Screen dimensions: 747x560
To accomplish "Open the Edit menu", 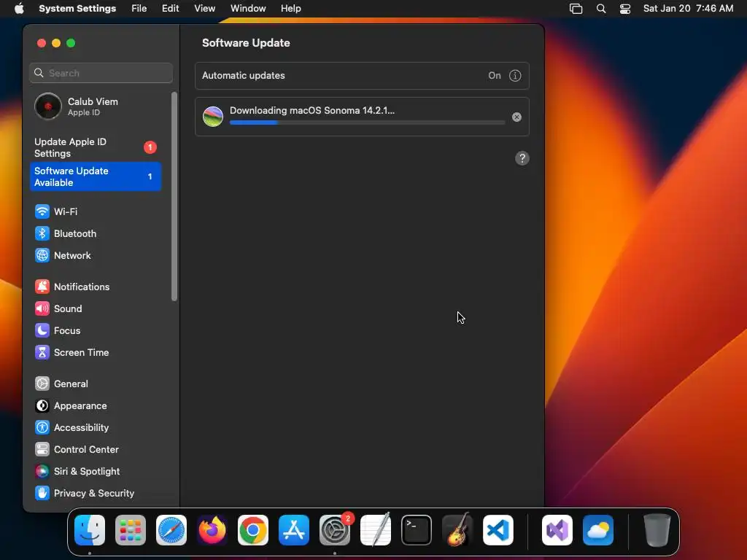I will coord(170,9).
